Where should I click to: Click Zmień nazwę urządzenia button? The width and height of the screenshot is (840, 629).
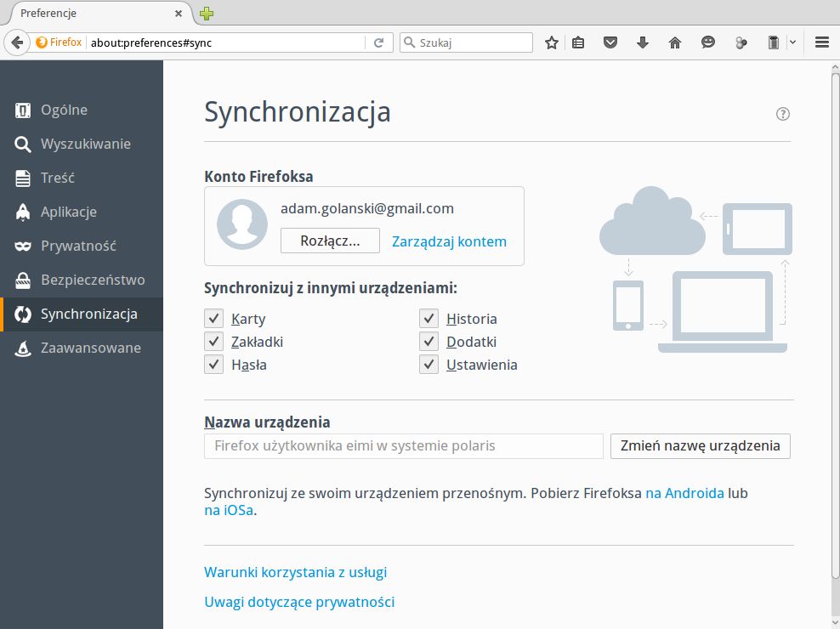(x=701, y=445)
